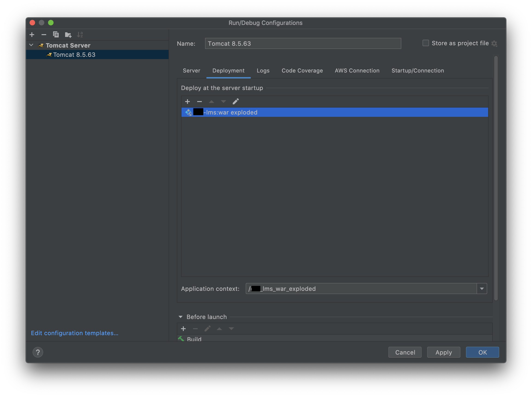Collapse the Before launch section

pos(181,317)
